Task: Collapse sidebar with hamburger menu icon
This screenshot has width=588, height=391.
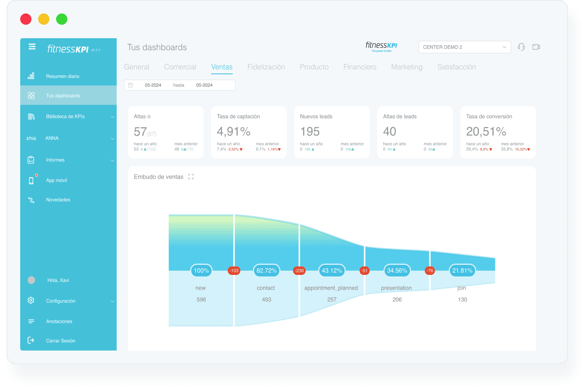Action: click(x=32, y=46)
